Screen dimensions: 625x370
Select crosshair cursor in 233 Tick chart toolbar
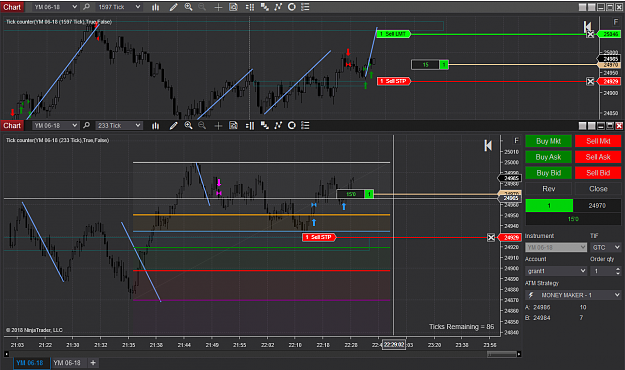click(218, 126)
